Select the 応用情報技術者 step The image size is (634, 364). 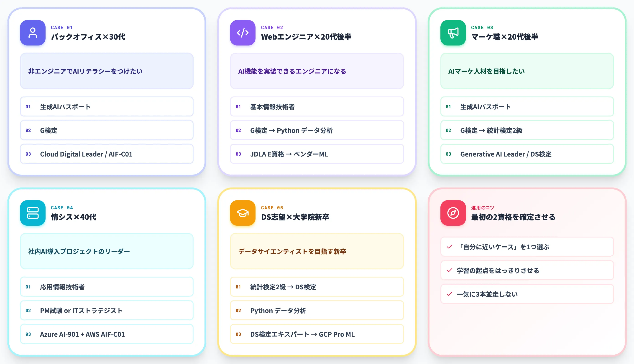pos(107,287)
